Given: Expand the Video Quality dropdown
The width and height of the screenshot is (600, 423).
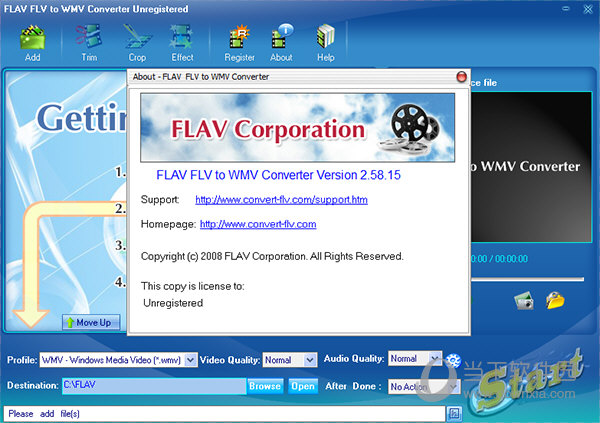Looking at the screenshot, I should coord(310,360).
